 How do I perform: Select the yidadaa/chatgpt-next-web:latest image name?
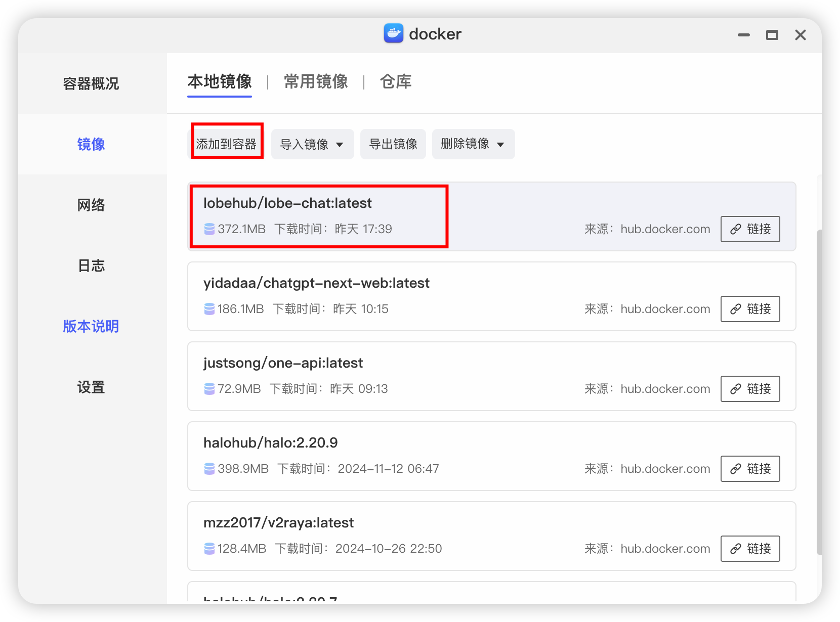click(x=316, y=283)
